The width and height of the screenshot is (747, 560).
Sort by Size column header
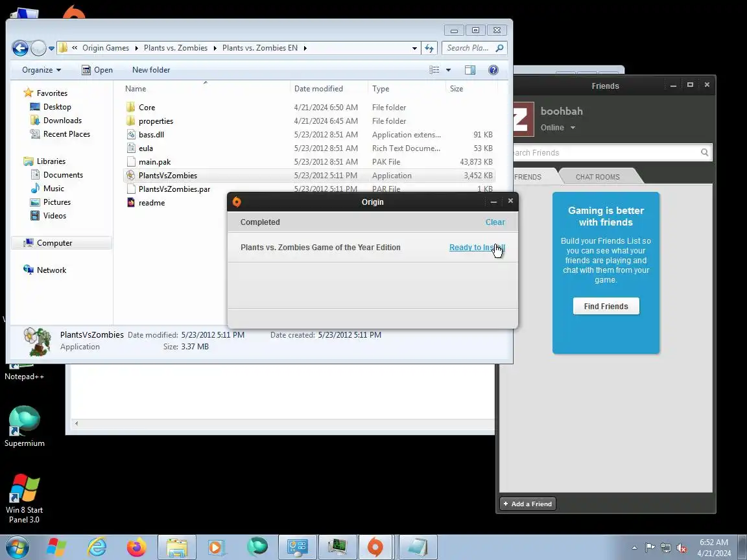click(456, 89)
